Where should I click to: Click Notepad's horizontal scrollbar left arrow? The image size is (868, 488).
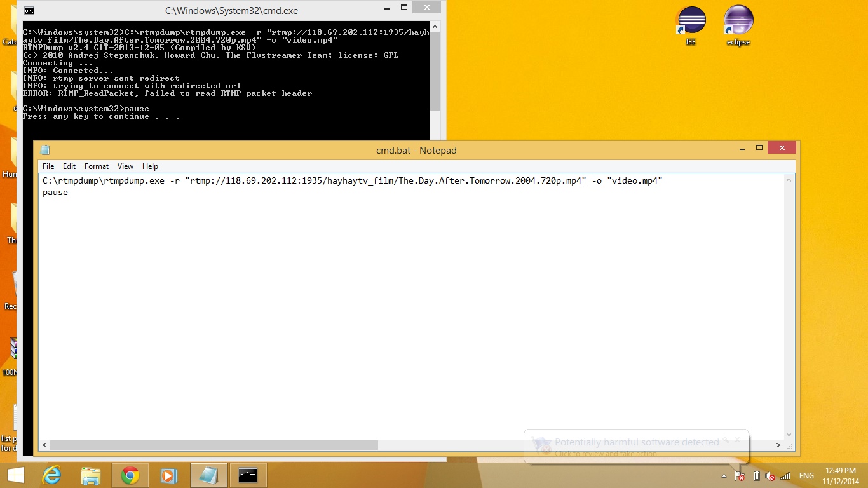coord(44,445)
